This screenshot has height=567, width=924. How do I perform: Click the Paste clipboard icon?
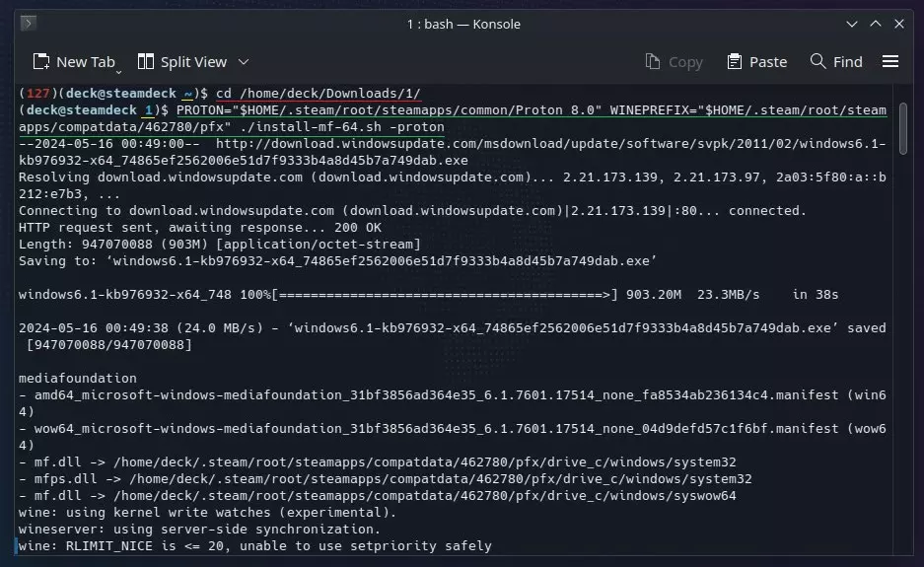click(x=735, y=62)
